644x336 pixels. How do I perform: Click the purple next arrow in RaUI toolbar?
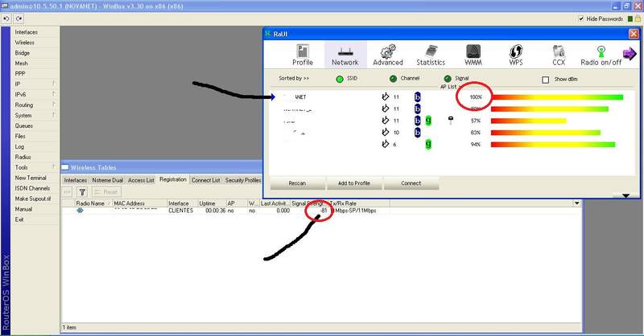[630, 54]
